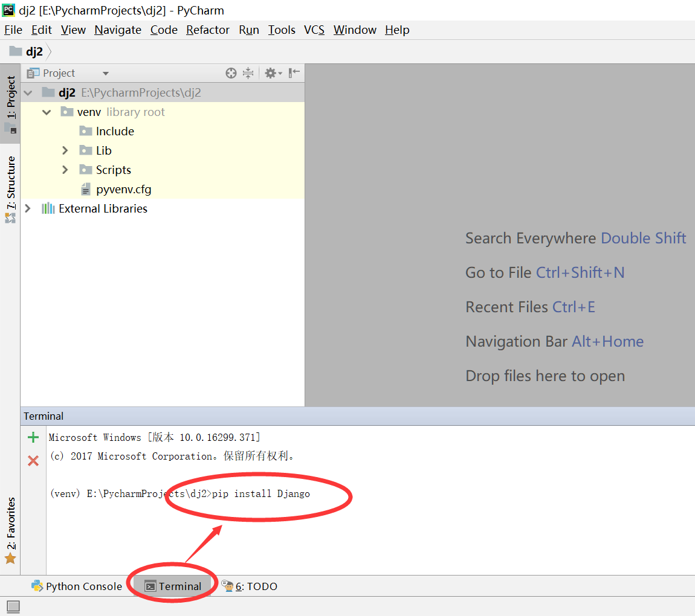Expand the Lib folder
The width and height of the screenshot is (695, 616).
point(65,150)
